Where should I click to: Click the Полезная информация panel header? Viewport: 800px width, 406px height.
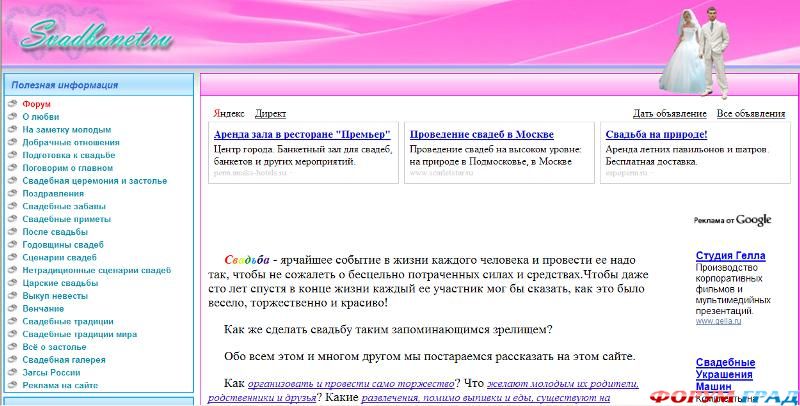(99, 85)
